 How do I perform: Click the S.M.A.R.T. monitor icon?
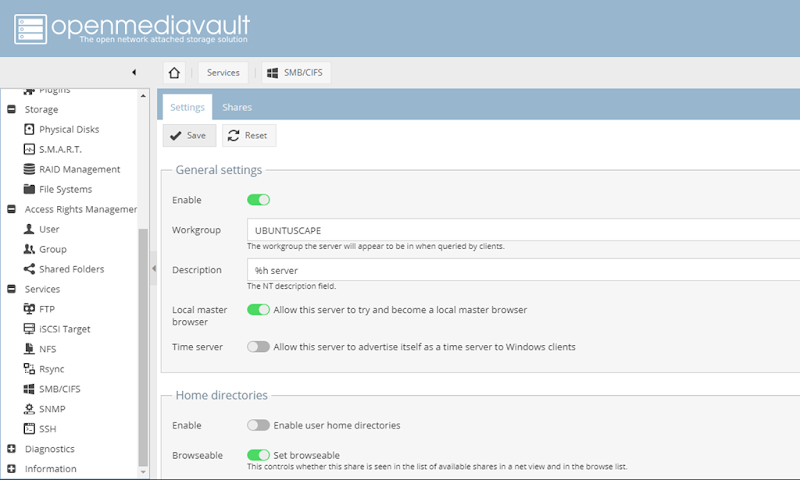pos(29,149)
